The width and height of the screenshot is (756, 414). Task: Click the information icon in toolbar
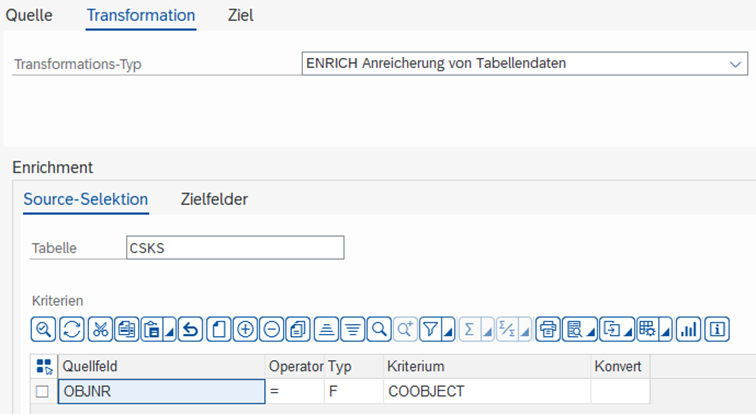coord(717,330)
